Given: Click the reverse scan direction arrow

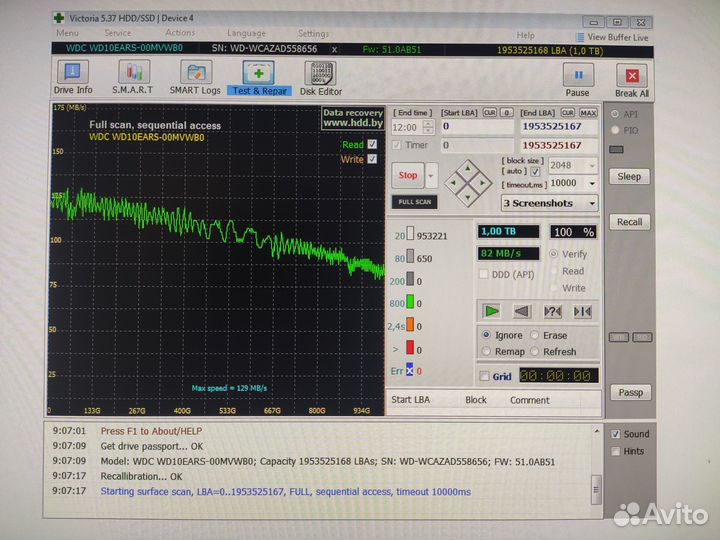Looking at the screenshot, I should coord(520,311).
